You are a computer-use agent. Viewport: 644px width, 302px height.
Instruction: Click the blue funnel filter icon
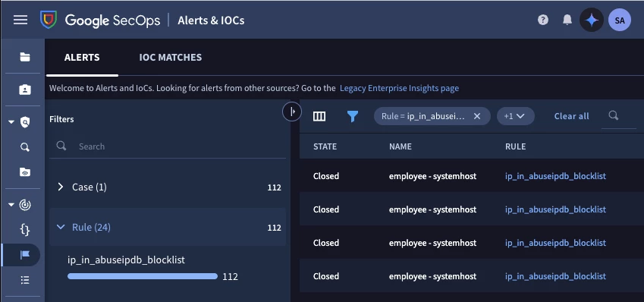pyautogui.click(x=353, y=116)
